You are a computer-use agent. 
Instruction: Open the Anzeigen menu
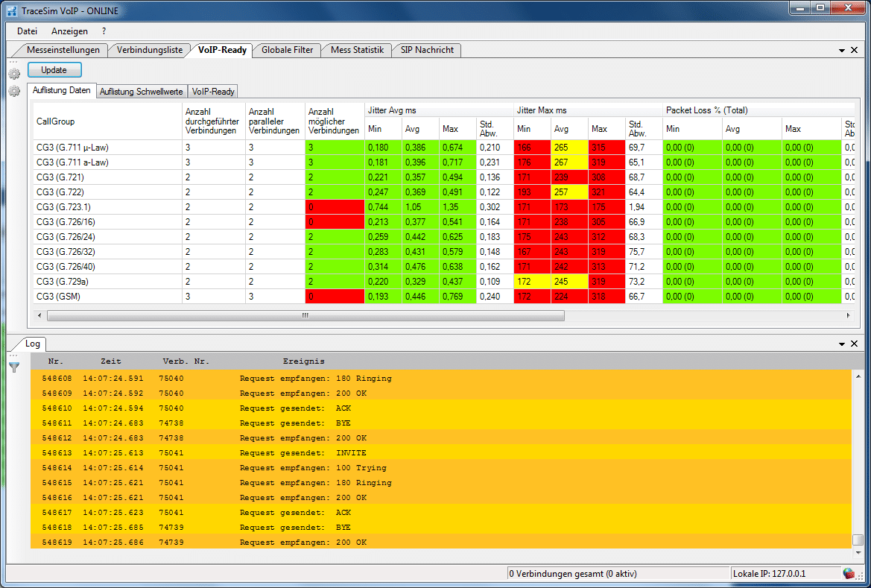coord(69,31)
